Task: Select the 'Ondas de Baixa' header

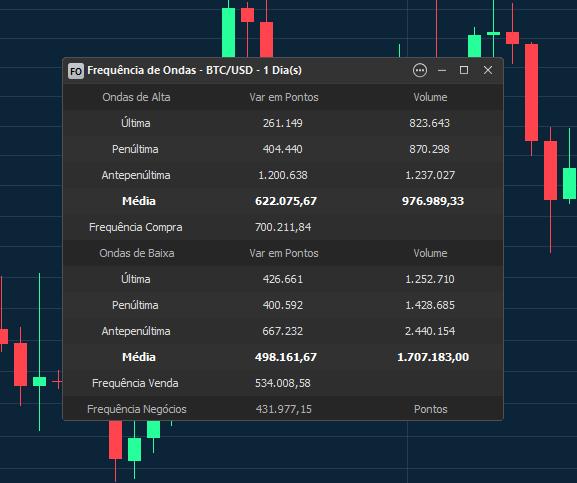Action: coord(137,253)
